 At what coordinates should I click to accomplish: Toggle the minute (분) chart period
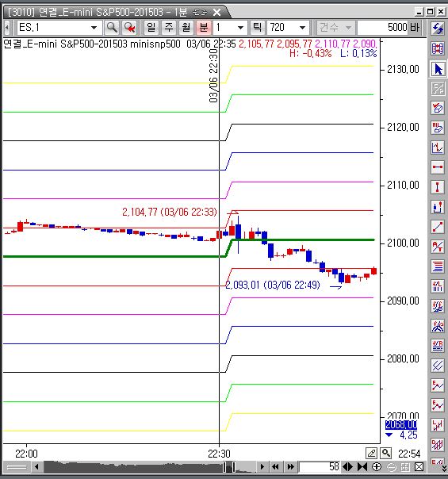pos(204,28)
